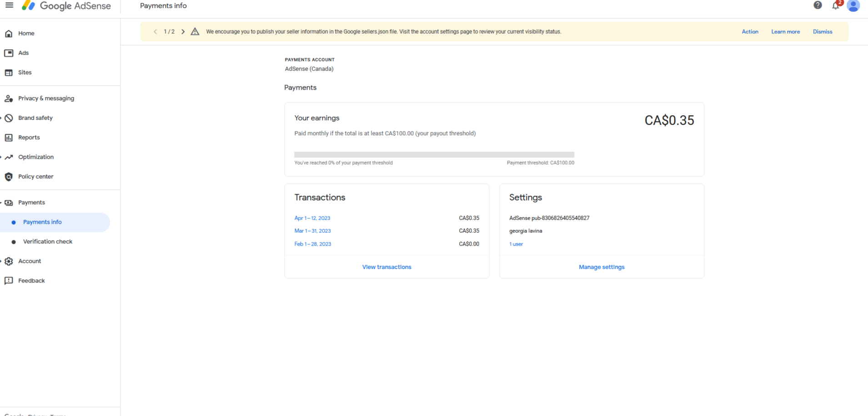Click the Feedback speech bubble icon
Image resolution: width=868 pixels, height=416 pixels.
(x=9, y=281)
